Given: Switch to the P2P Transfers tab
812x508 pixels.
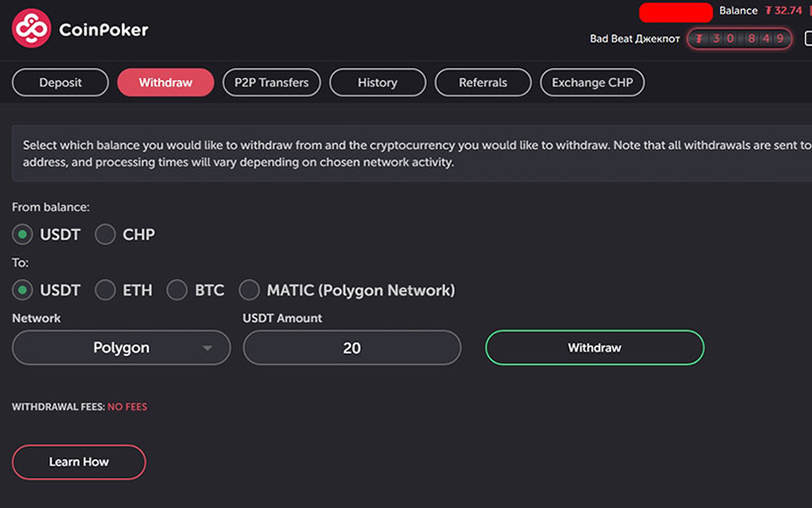Looking at the screenshot, I should pos(271,83).
